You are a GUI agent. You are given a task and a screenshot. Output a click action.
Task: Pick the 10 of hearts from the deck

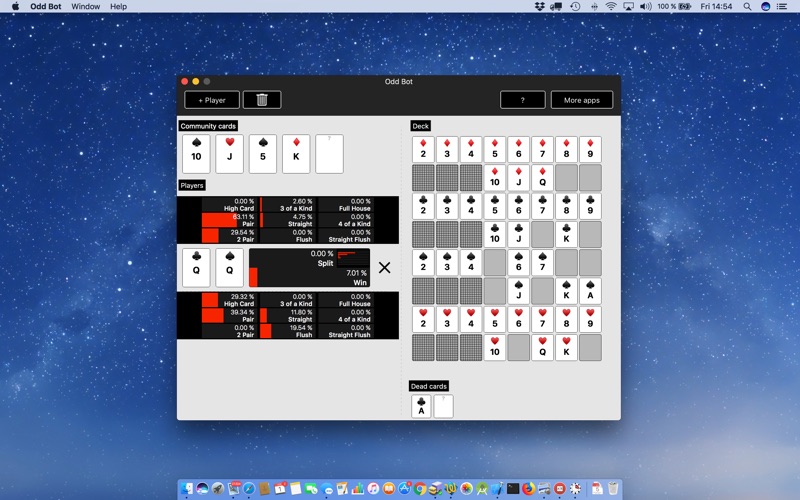point(494,347)
